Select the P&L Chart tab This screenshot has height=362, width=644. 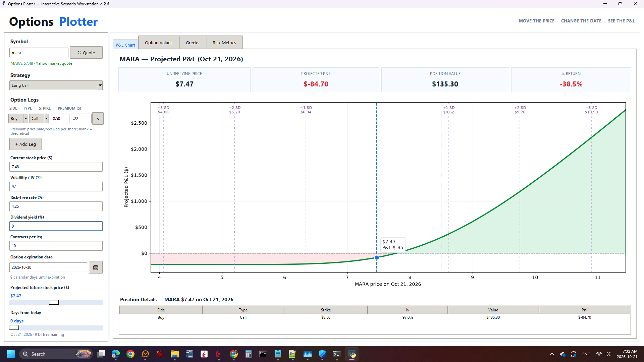click(x=125, y=45)
